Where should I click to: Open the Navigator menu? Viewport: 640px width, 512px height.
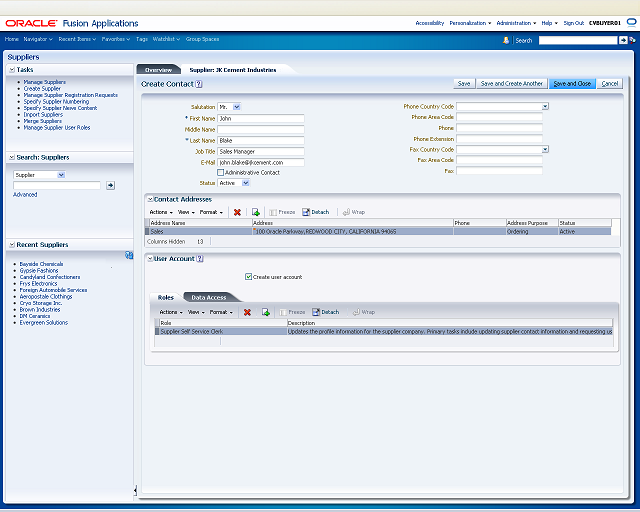[38, 39]
